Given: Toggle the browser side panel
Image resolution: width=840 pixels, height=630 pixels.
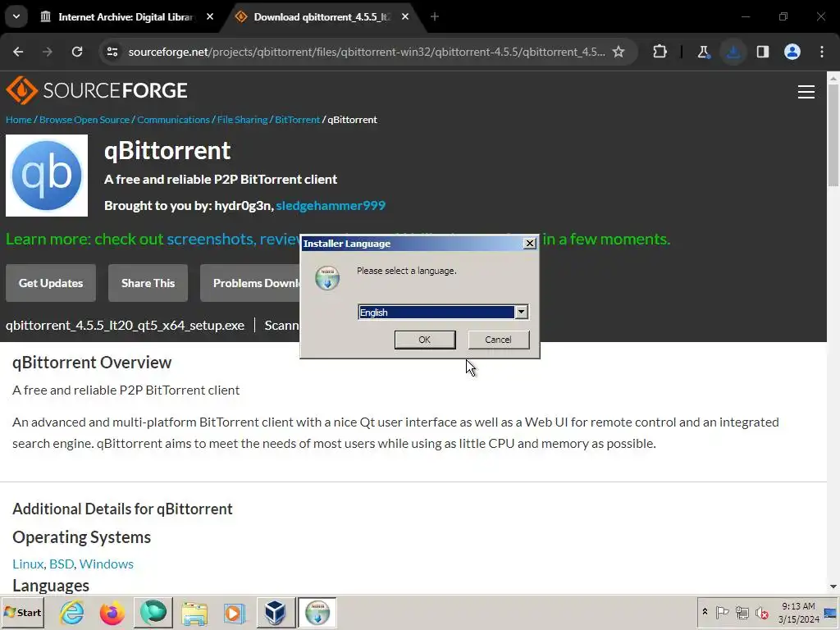Looking at the screenshot, I should pos(763,52).
